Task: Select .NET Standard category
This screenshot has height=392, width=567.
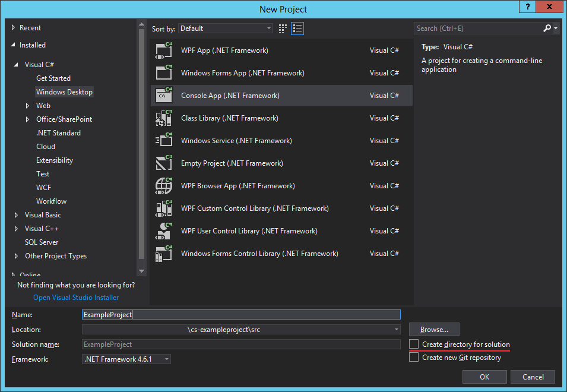Action: [58, 133]
